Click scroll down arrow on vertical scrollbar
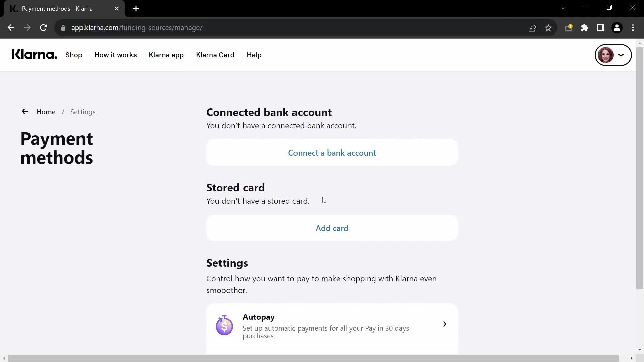This screenshot has width=644, height=362. (x=640, y=349)
